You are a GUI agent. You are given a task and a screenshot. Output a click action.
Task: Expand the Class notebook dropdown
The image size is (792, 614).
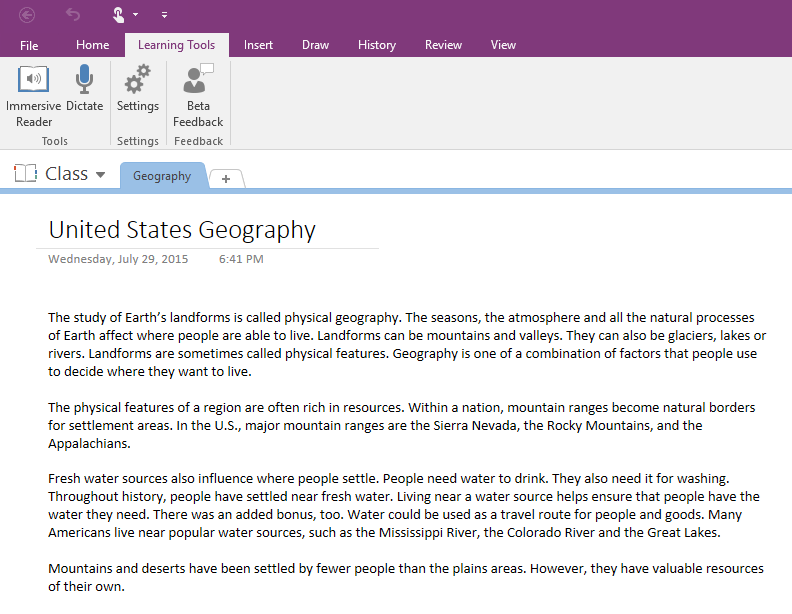point(101,175)
